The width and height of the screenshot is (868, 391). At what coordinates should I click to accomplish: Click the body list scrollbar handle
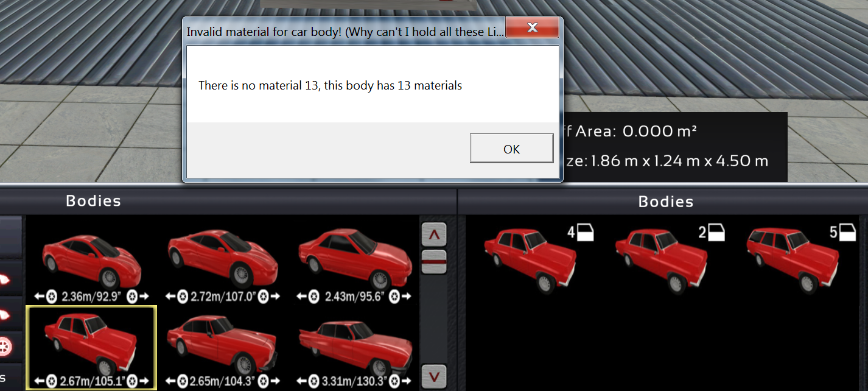[x=433, y=261]
